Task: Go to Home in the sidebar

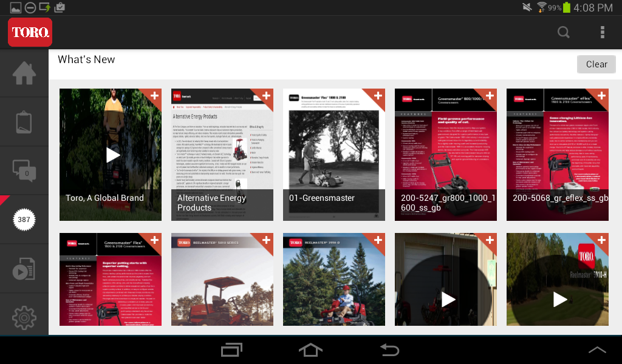Action: 24,73
